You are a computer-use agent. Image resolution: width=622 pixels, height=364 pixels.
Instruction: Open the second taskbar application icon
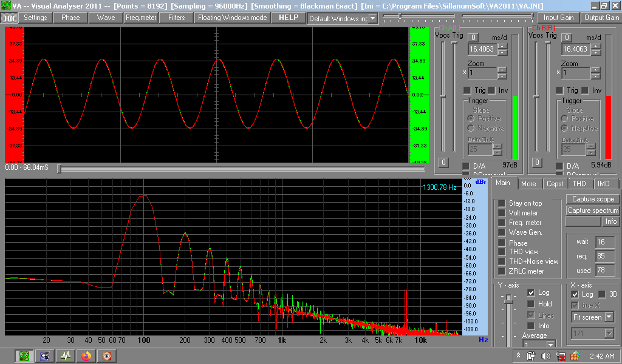pos(45,356)
